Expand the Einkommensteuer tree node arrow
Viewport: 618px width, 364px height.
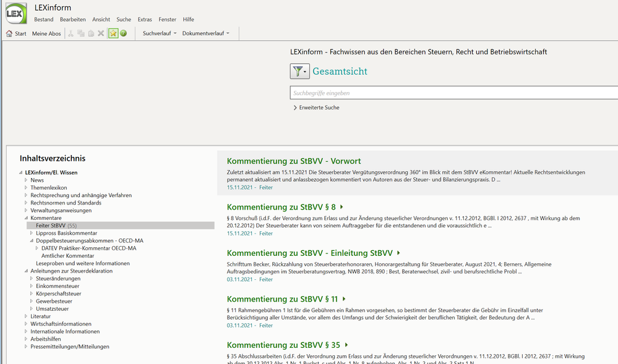pyautogui.click(x=32, y=286)
